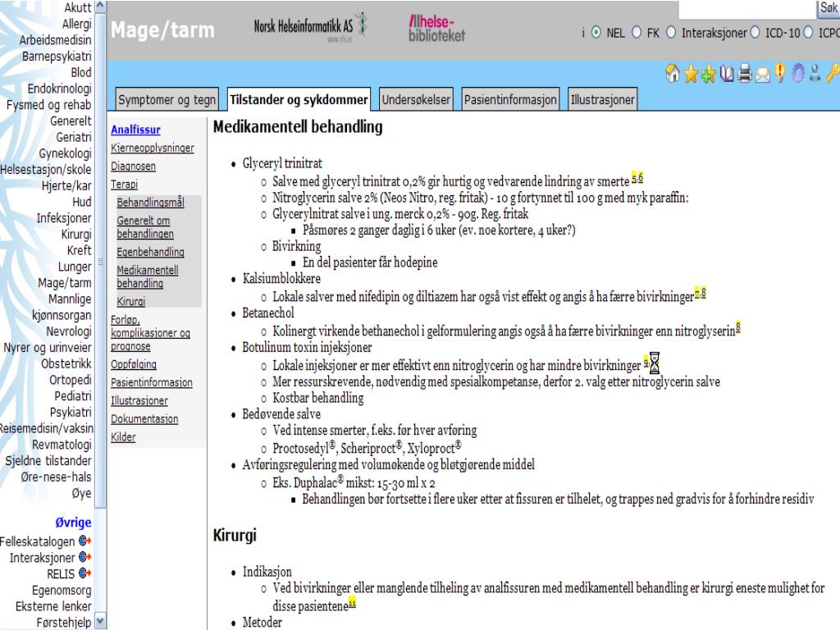This screenshot has width=840, height=630.
Task: Open RELIS external resource
Action: pos(61,573)
